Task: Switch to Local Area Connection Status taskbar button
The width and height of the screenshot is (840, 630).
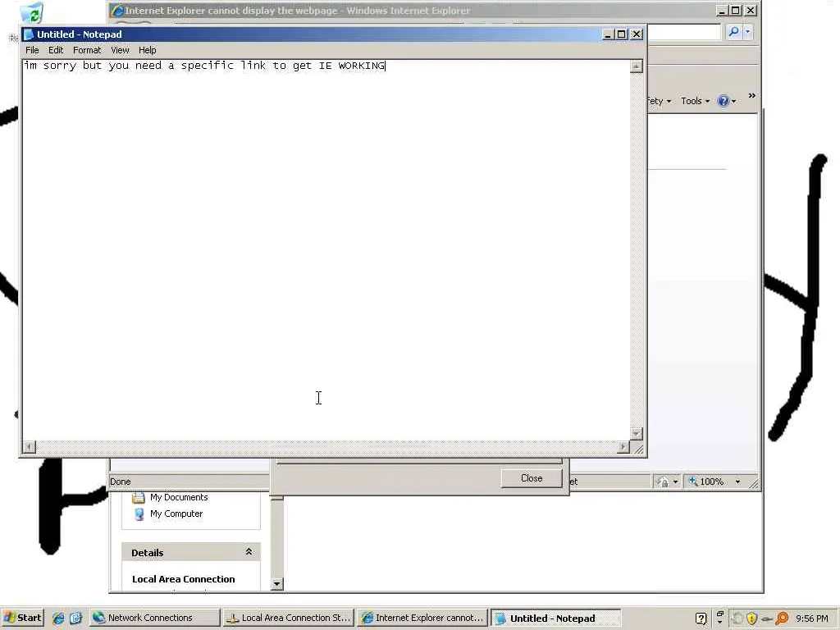Action: 288,618
